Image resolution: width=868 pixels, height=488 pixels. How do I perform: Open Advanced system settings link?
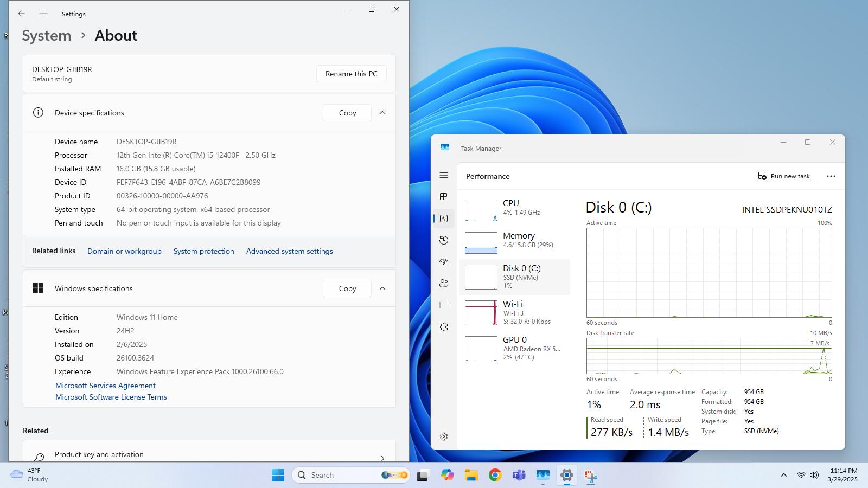point(289,251)
